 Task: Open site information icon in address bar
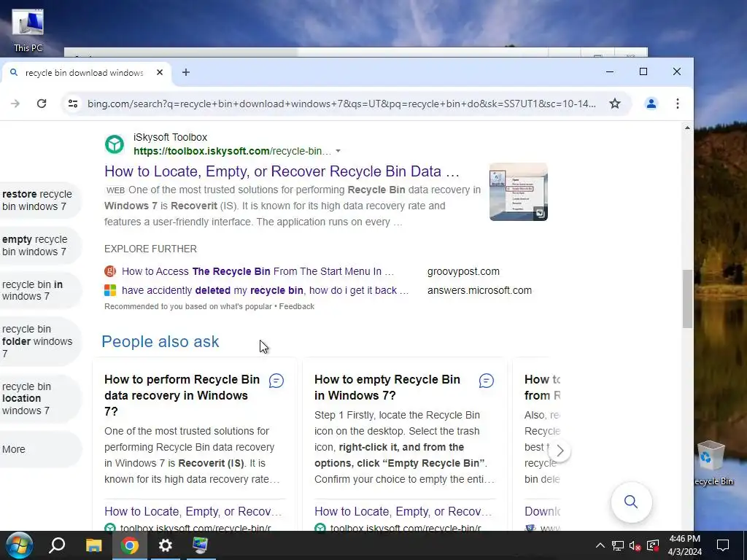coord(73,104)
